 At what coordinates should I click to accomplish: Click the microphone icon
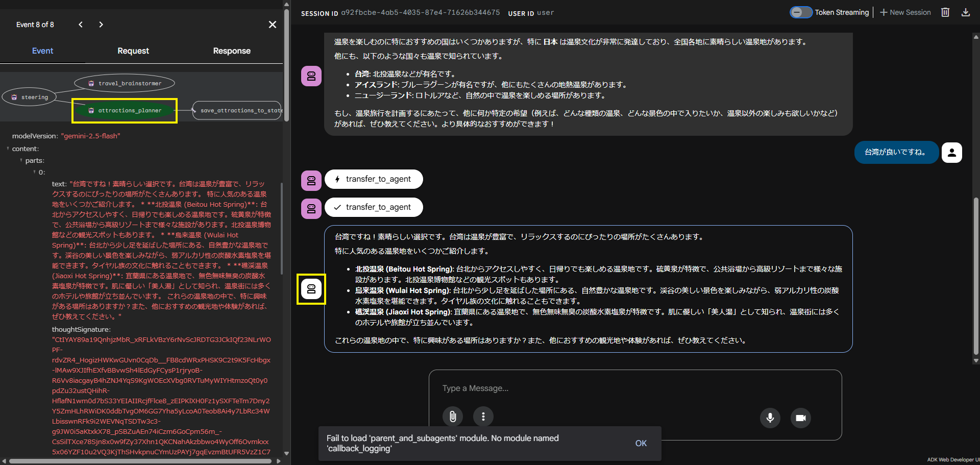coord(770,418)
